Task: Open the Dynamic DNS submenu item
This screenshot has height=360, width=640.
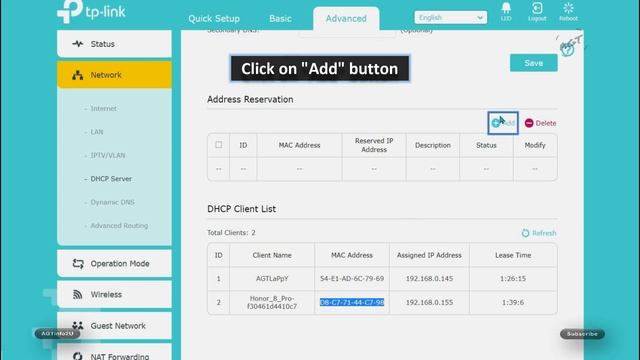Action: 112,202
